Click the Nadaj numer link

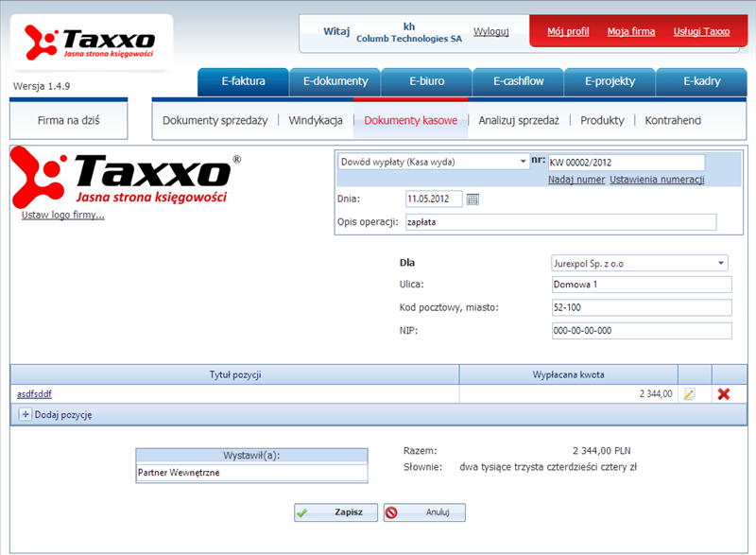576,180
